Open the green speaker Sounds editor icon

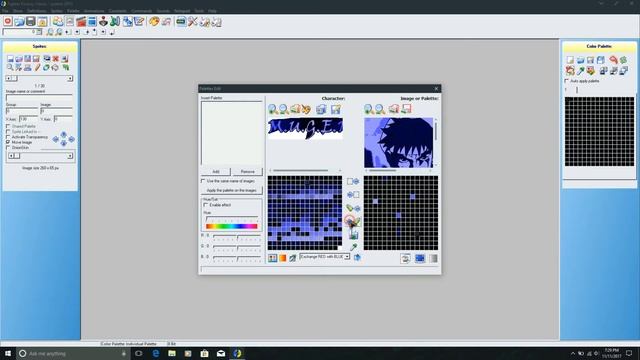tap(115, 22)
